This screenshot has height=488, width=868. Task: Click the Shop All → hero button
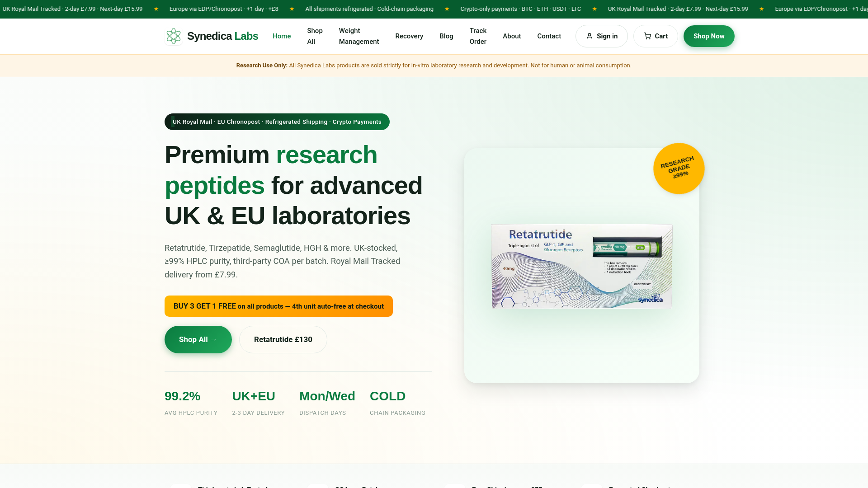198,339
